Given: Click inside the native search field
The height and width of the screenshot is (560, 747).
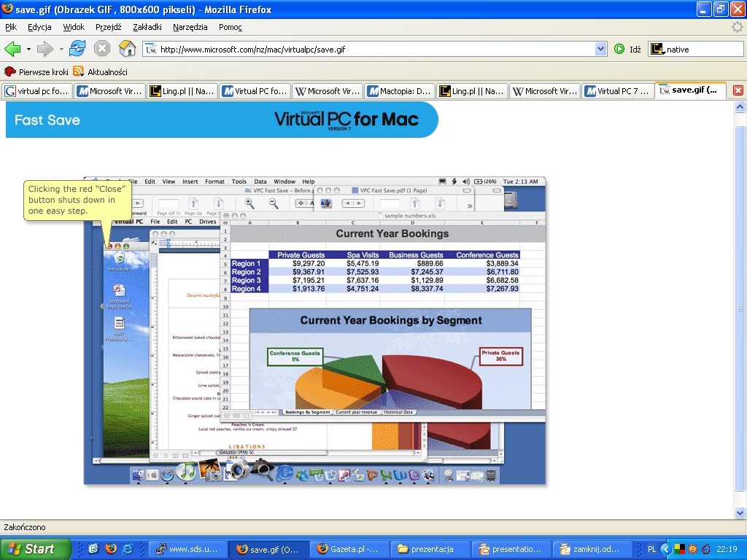Looking at the screenshot, I should click(x=704, y=49).
